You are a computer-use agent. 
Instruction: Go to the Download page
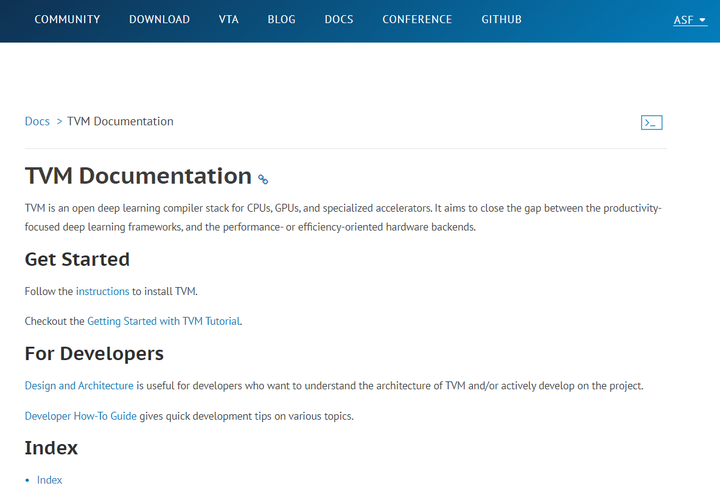[159, 19]
